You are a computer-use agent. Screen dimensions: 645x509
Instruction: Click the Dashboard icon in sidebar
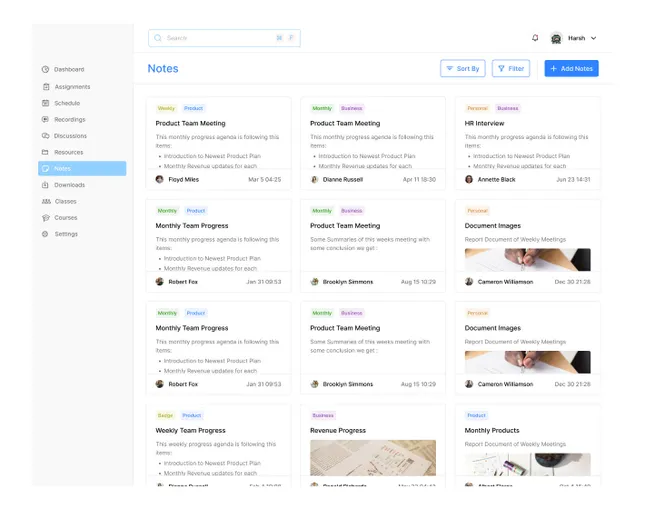(x=45, y=70)
